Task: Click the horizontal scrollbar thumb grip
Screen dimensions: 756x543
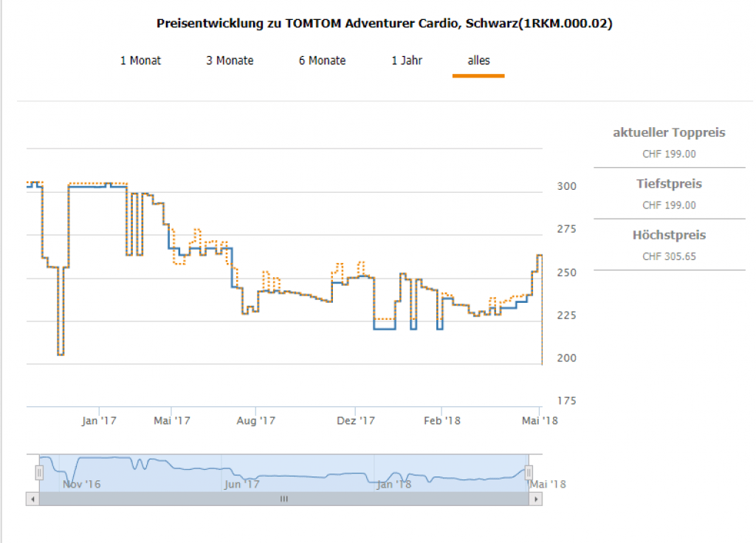Action: tap(283, 499)
